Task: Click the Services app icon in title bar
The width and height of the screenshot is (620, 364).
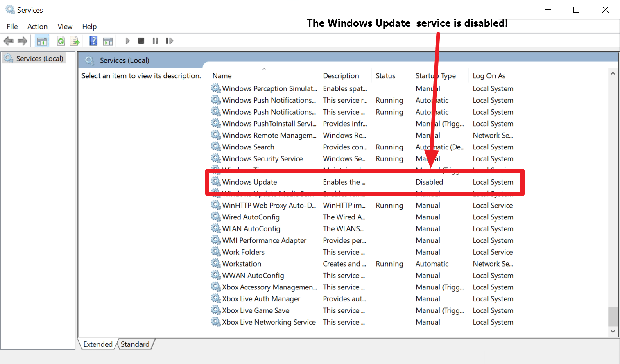Action: [10, 9]
